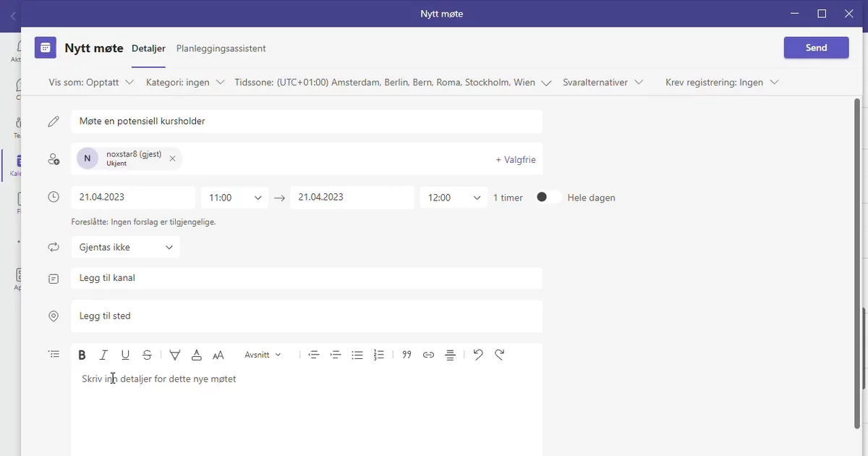This screenshot has height=456, width=868.
Task: Switch to the Detaljer tab
Action: [148, 48]
